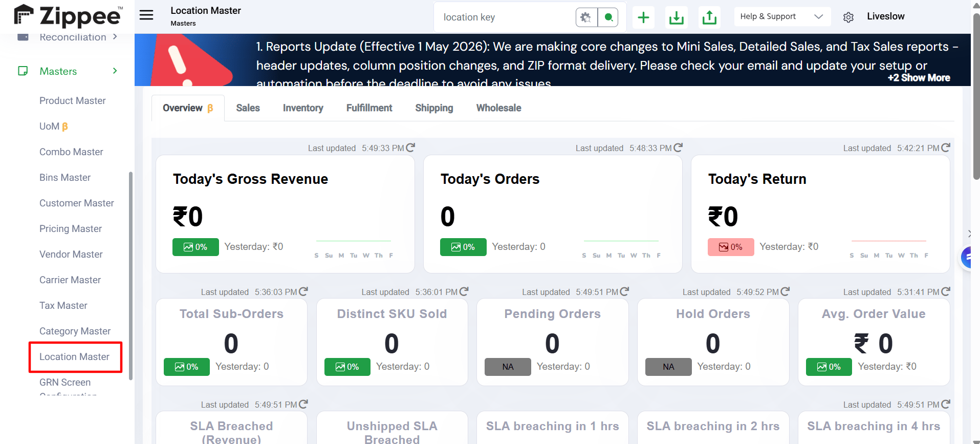Click 'Today's Gross Revenue' heading
The height and width of the screenshot is (444, 980).
click(250, 179)
